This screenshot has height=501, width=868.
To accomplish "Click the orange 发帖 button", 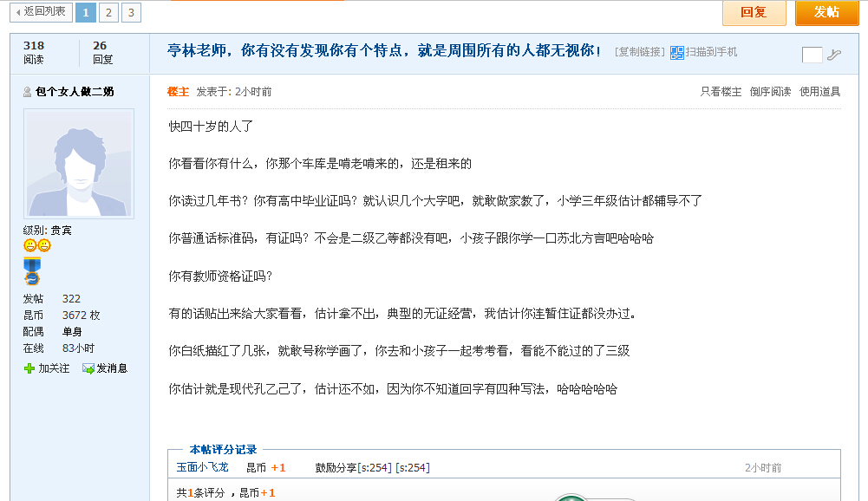I will 826,13.
